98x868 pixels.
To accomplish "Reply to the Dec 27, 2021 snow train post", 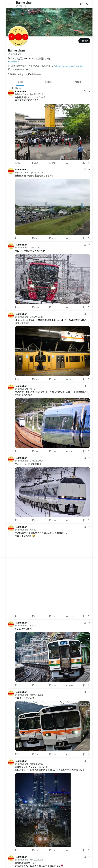I will [x=17, y=307].
